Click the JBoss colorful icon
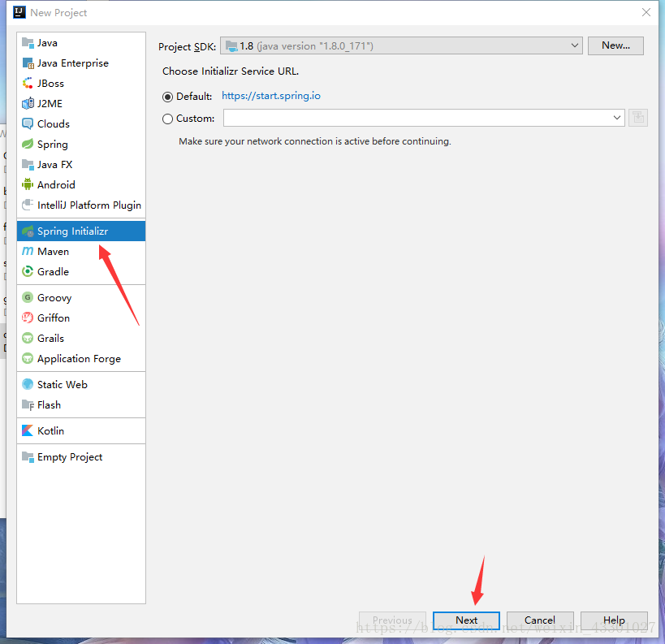The width and height of the screenshot is (665, 644). click(28, 83)
